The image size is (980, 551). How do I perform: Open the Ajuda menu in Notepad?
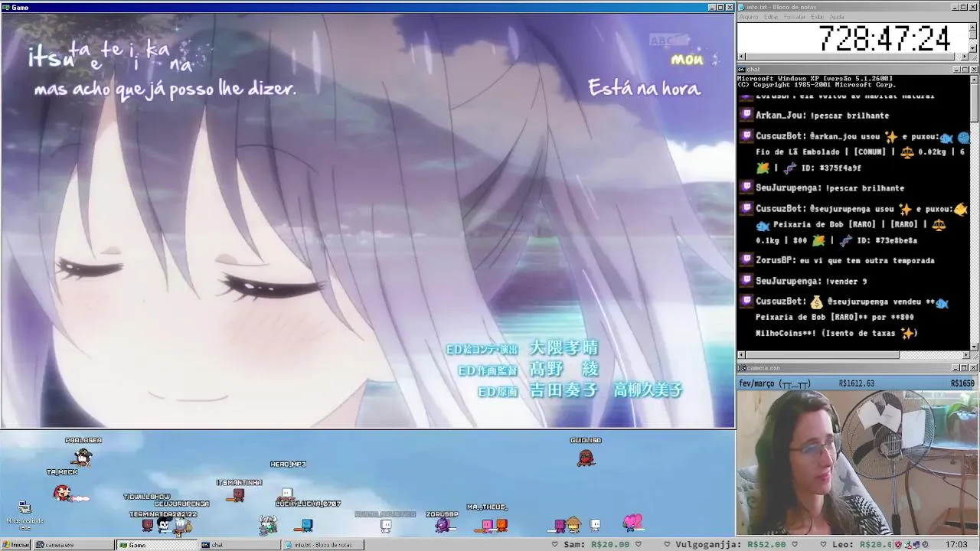click(837, 17)
